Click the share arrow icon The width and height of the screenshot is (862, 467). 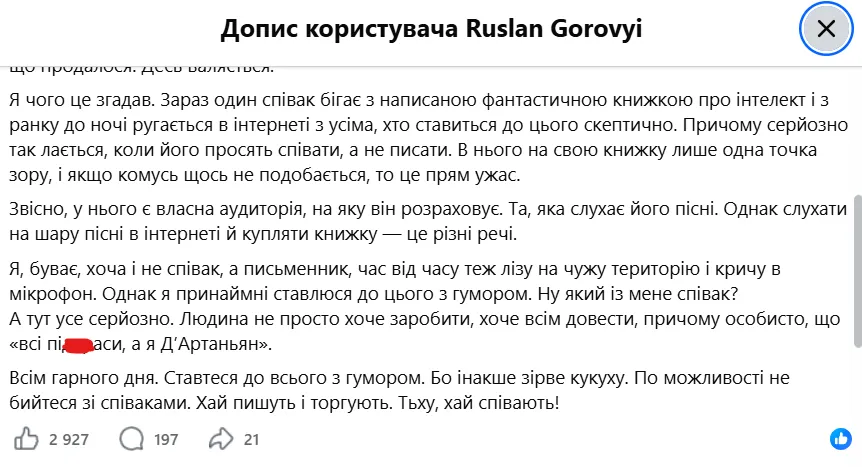[x=221, y=439]
